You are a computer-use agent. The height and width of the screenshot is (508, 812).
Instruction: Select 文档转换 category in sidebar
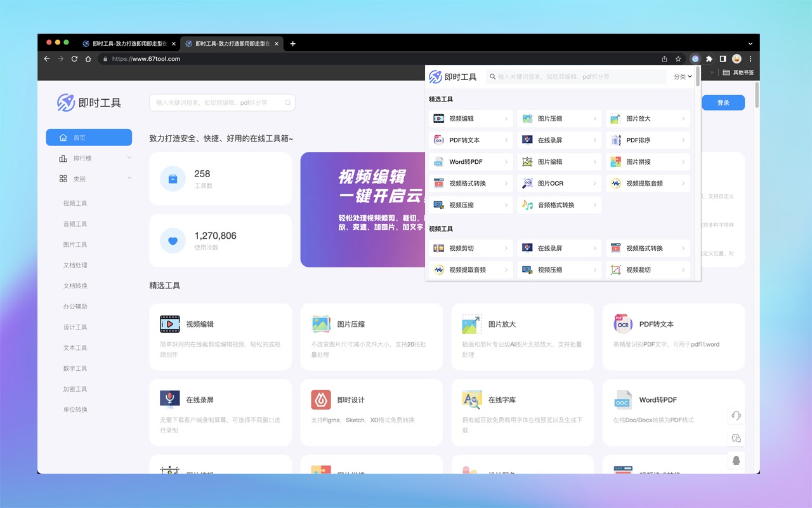coord(75,286)
